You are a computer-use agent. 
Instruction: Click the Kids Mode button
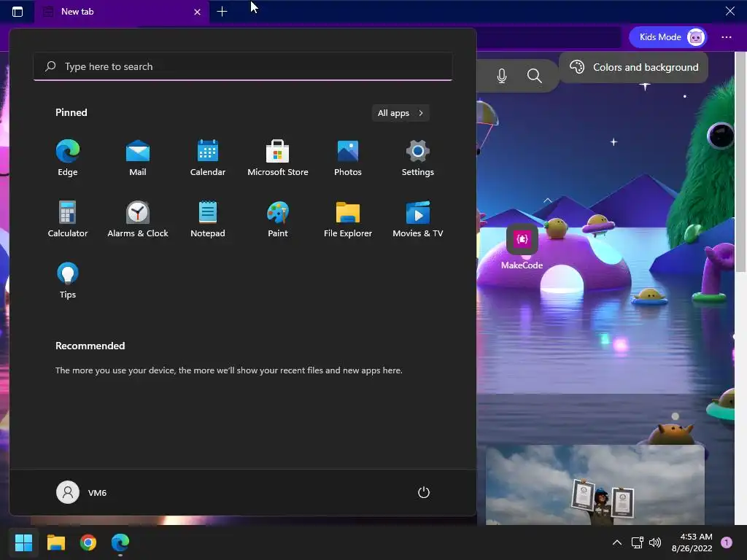[668, 37]
